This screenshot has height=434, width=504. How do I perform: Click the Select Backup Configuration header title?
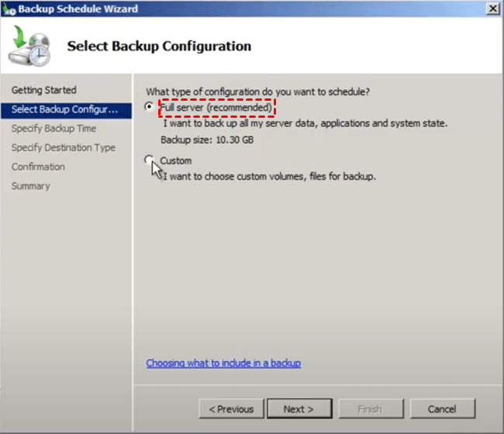[159, 46]
